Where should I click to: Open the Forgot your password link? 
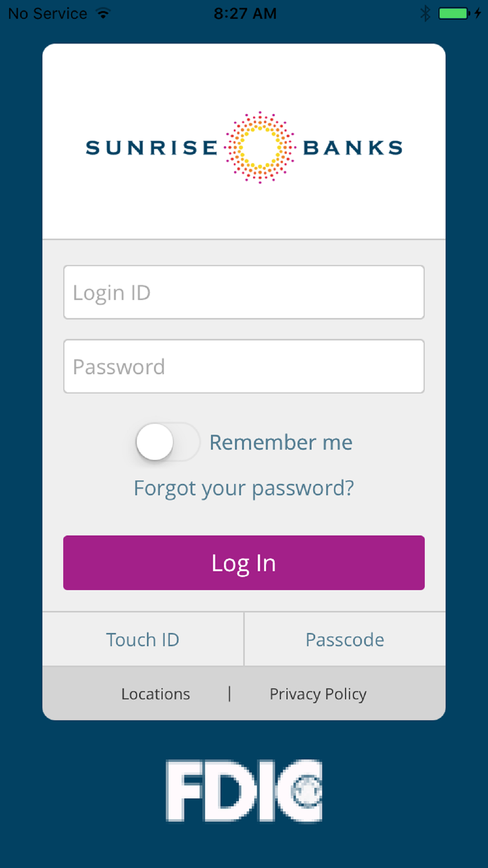244,488
